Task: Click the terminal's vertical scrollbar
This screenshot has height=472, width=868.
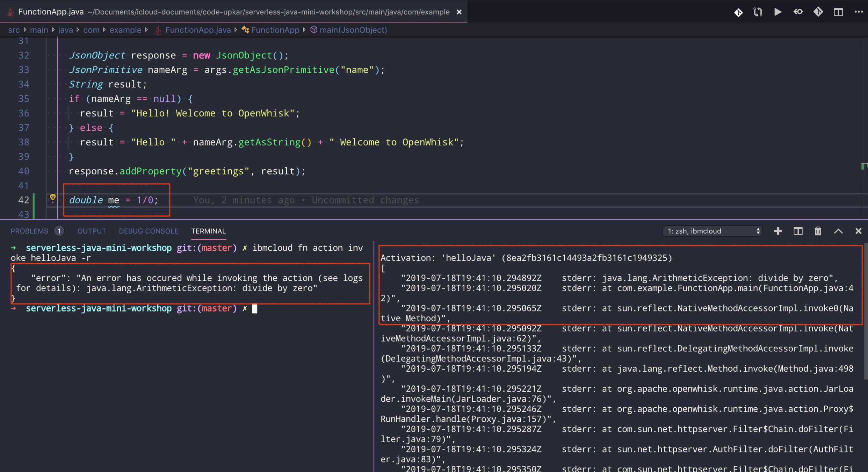Action: click(865, 311)
